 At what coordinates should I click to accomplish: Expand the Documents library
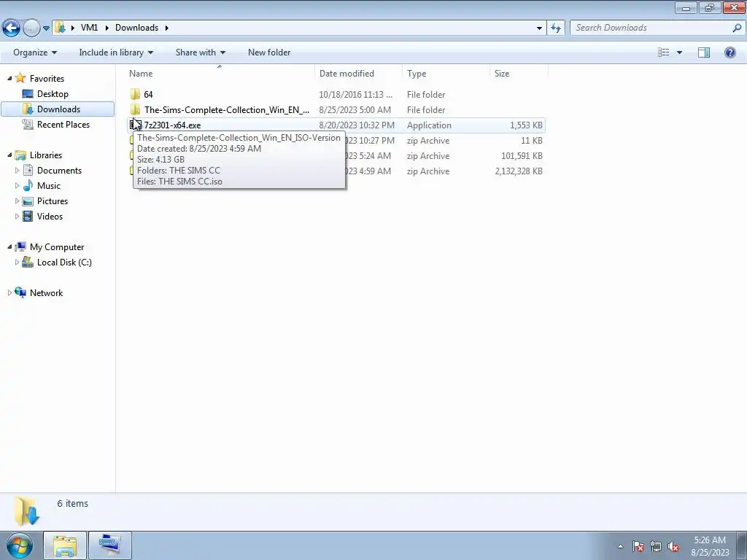tap(18, 170)
